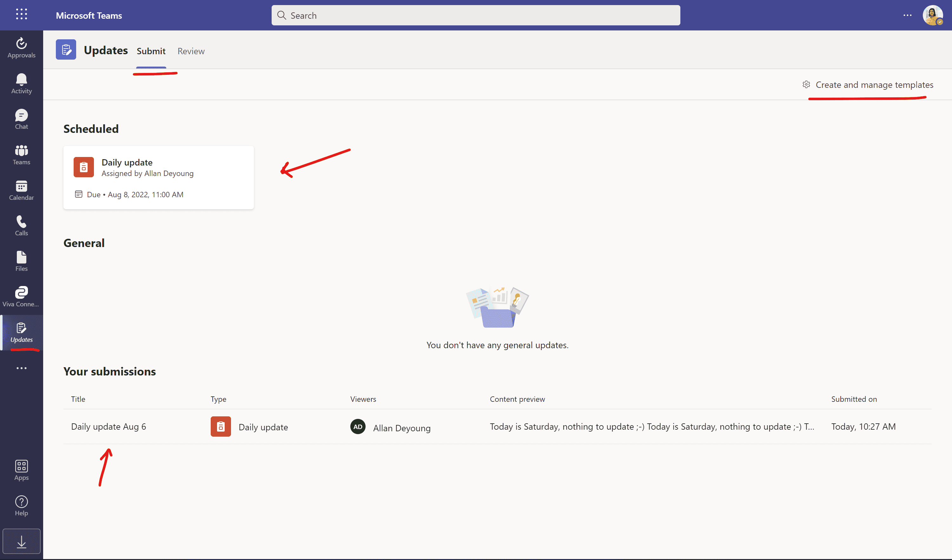Click 'Assigned by Allan Deyoung' text

click(148, 173)
